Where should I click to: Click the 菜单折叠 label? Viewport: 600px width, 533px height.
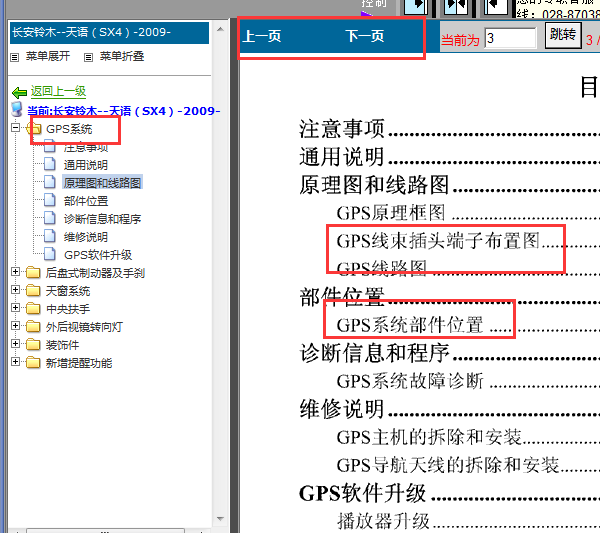point(122,56)
